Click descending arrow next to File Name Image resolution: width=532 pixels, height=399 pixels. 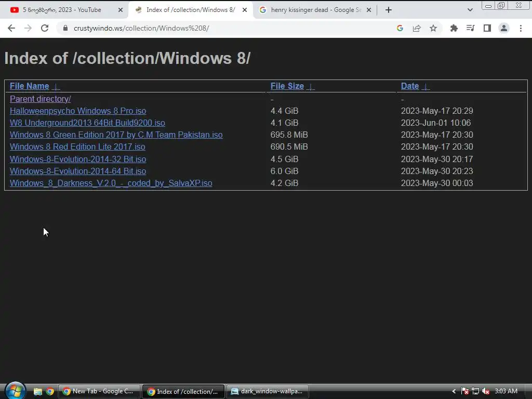point(56,87)
